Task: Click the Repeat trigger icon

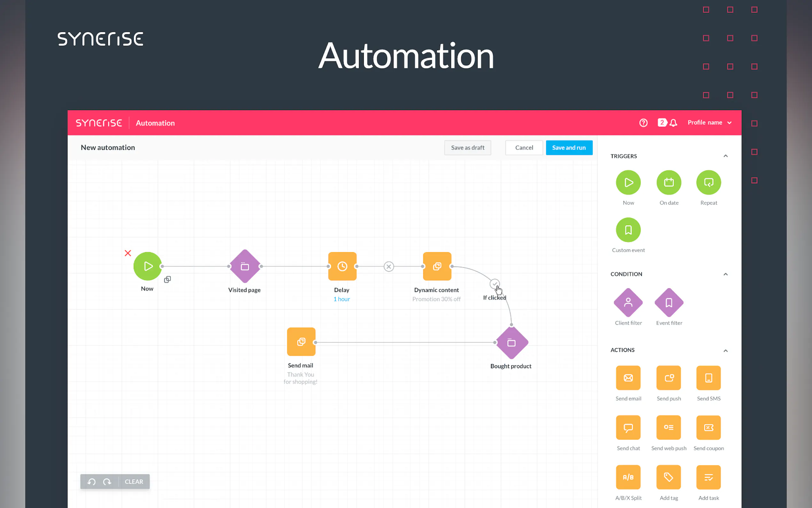Action: point(708,182)
